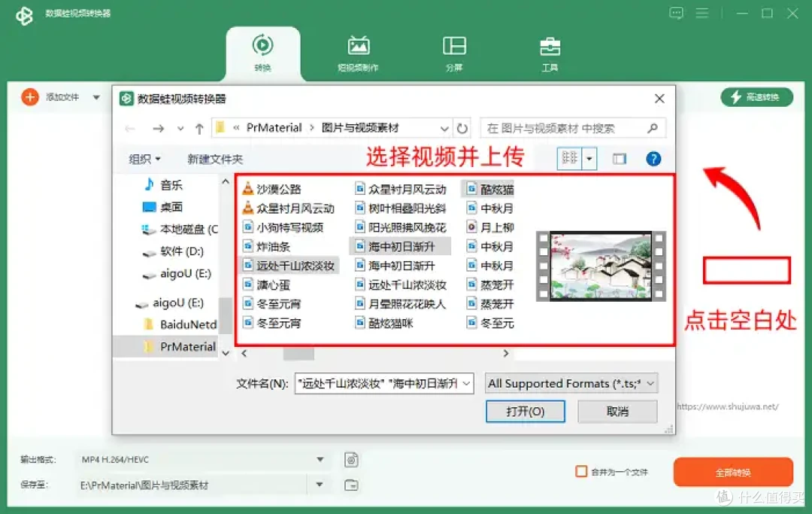
Task: Select 阳光照拂风换花 file
Action: 401,227
